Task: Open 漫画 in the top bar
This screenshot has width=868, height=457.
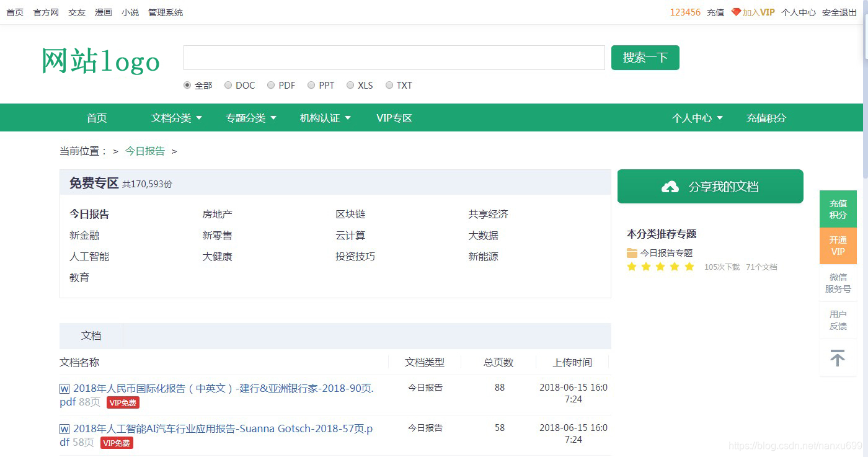Action: (x=104, y=12)
